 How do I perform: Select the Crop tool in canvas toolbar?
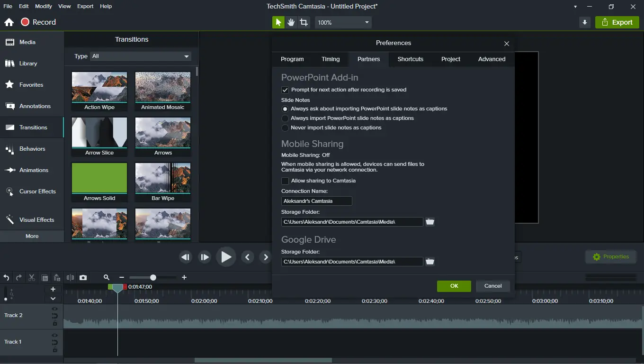304,22
